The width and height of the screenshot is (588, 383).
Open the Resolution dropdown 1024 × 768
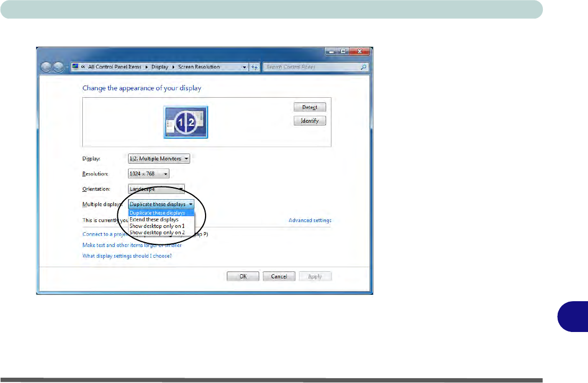click(x=149, y=174)
